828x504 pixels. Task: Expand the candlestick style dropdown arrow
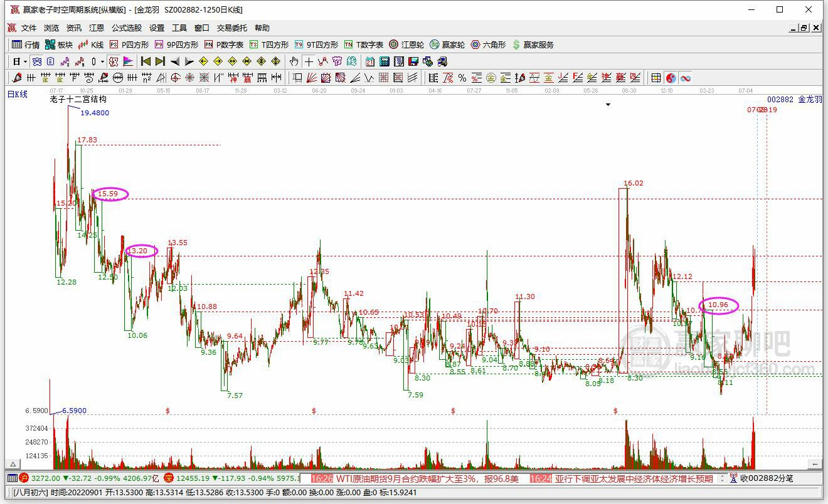tap(102, 61)
